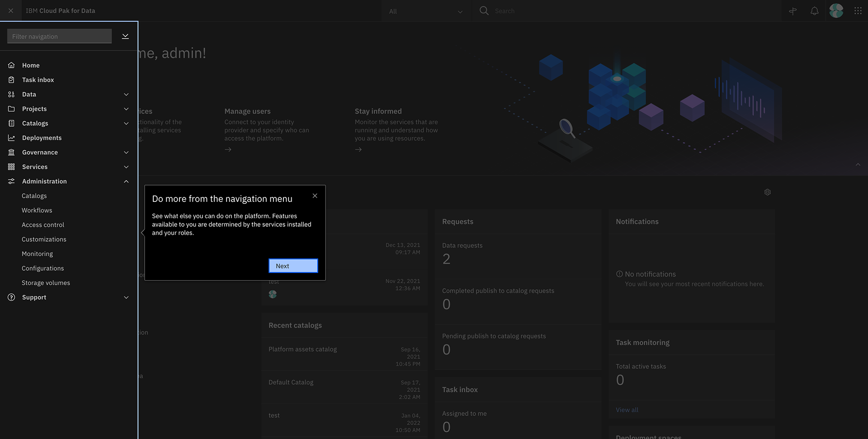Click Pending publish to catalog requests

coord(494,336)
